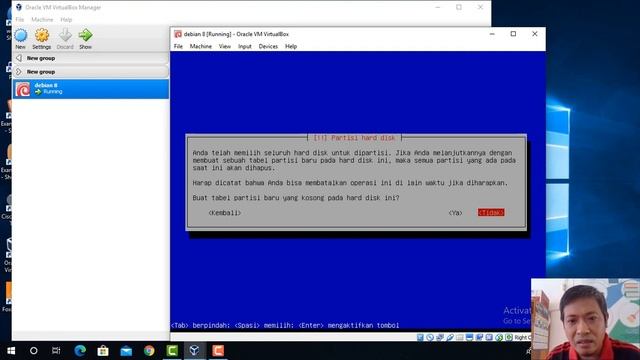Screen dimensions: 640x360
Task: Open Task View from the taskbar
Action: tap(56, 351)
